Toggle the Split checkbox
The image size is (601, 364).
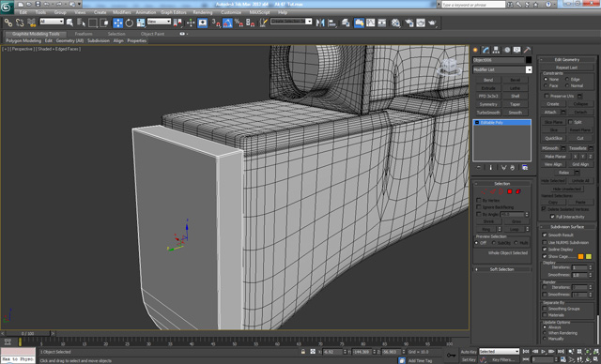pyautogui.click(x=570, y=122)
